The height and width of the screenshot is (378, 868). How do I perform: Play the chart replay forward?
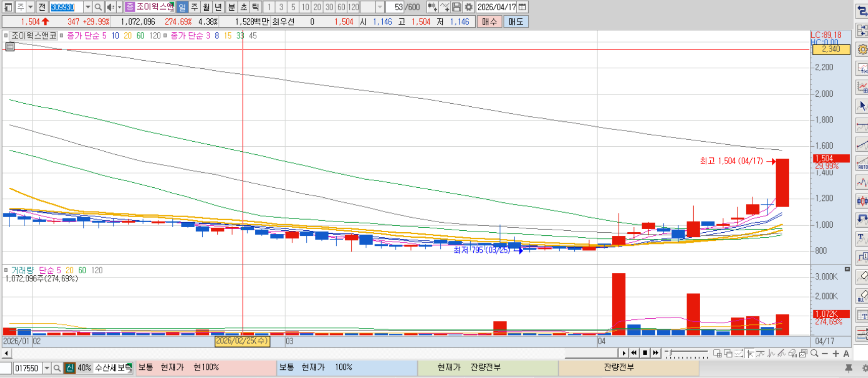[623, 353]
